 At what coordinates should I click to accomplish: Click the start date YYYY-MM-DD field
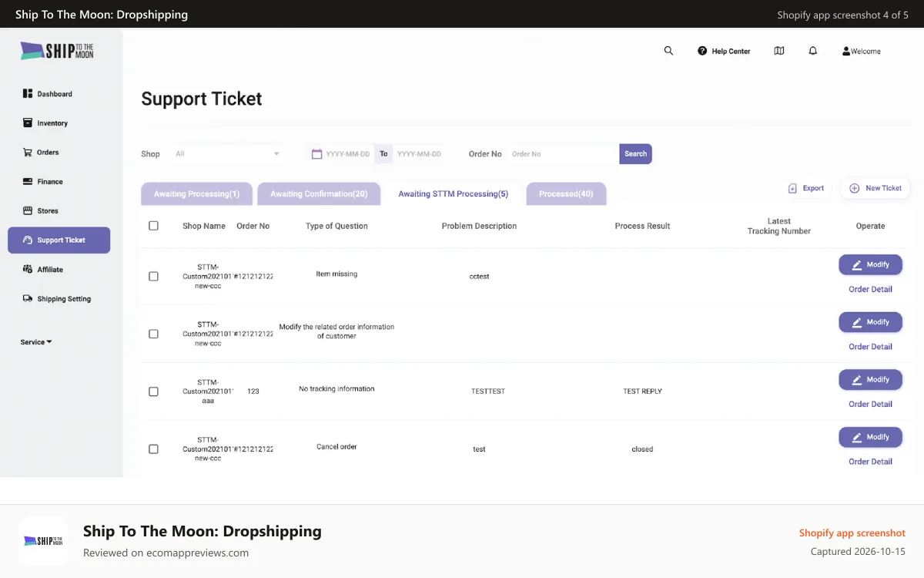pyautogui.click(x=348, y=154)
